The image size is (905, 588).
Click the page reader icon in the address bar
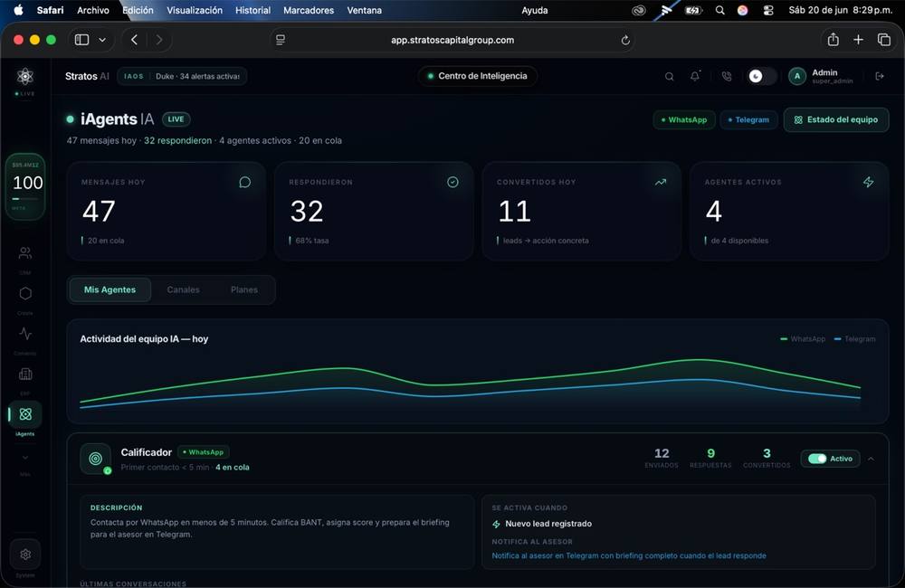(x=281, y=40)
